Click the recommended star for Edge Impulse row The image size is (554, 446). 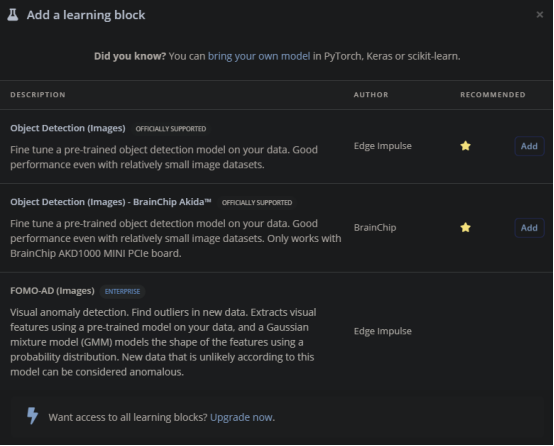click(465, 146)
